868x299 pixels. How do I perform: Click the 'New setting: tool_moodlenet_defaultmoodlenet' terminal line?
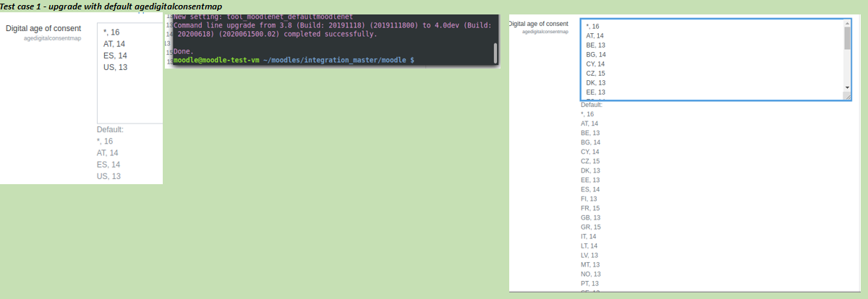tap(263, 17)
